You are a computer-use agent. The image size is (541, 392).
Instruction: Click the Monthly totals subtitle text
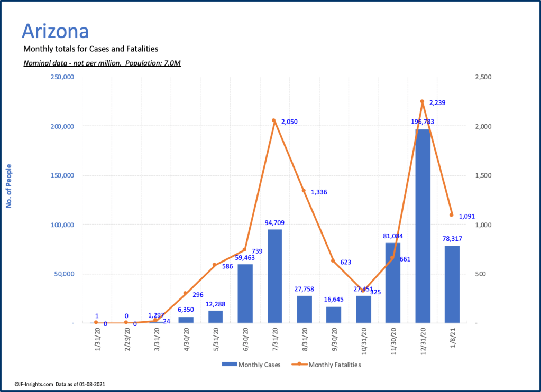point(91,49)
